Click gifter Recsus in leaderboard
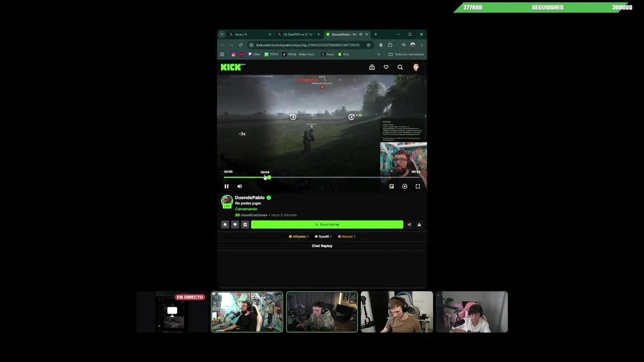 347,236
